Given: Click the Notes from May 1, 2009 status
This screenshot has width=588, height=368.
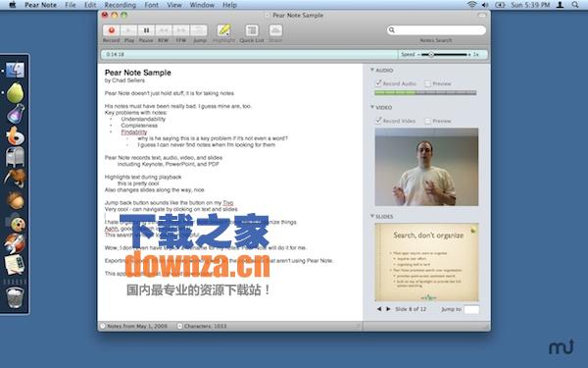Looking at the screenshot, I should click(x=137, y=326).
